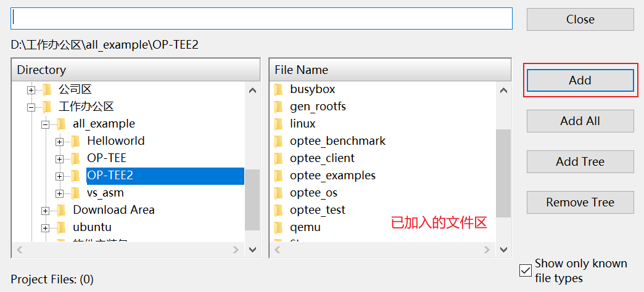Click Download Area folder icon
Viewport: 644px width, 292px height.
pos(61,210)
